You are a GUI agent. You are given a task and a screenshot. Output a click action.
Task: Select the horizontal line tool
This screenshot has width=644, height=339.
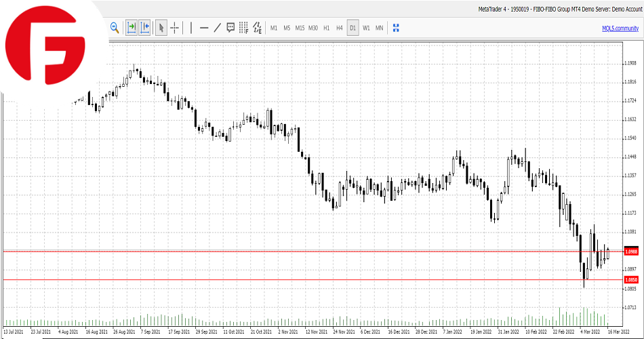point(204,28)
